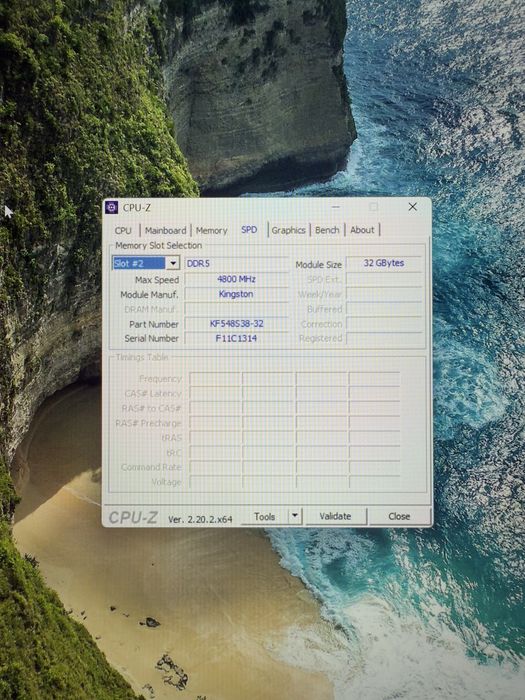Open the Memory tab
525x700 pixels.
coord(212,230)
